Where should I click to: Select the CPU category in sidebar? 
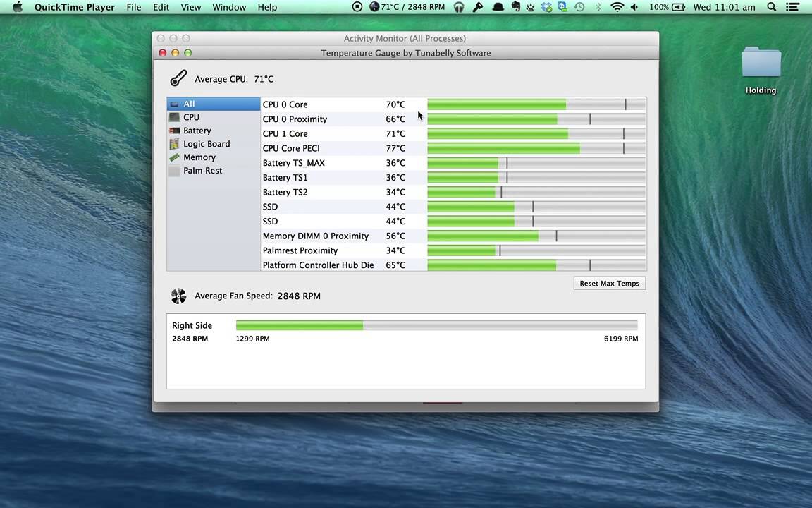214,117
